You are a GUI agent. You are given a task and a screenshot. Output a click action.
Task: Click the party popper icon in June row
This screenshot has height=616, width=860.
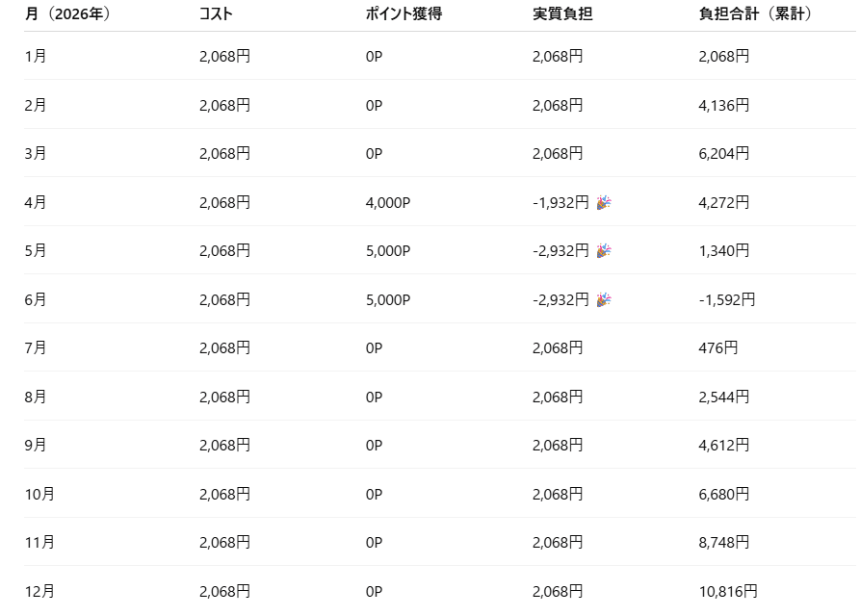pos(604,299)
